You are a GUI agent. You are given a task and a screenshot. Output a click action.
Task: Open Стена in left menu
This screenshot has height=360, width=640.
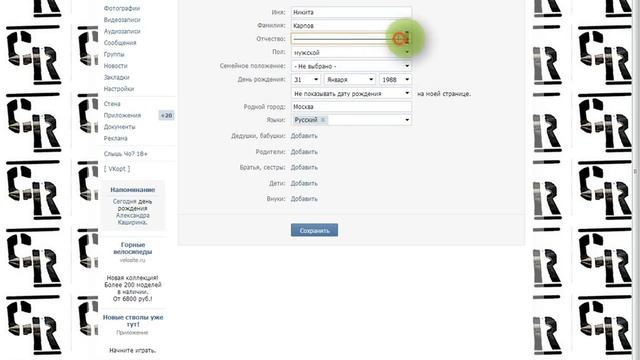pos(112,104)
